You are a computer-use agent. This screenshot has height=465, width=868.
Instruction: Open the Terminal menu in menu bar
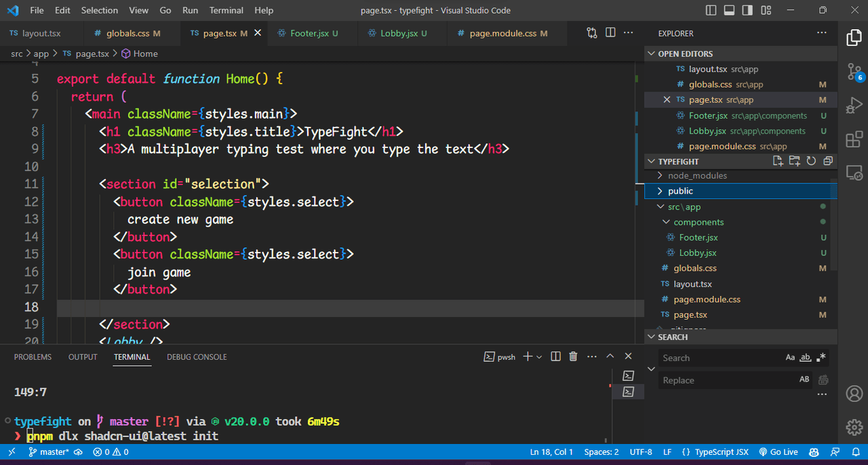pos(226,10)
